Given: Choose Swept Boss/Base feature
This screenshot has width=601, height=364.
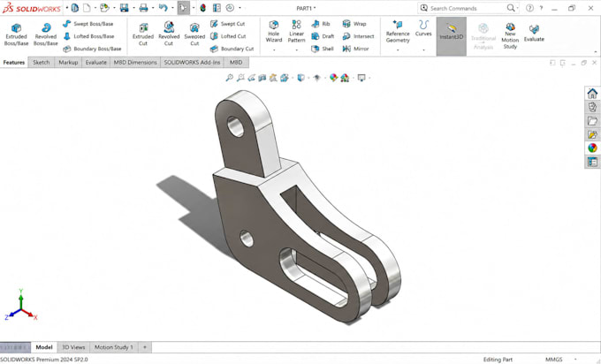Looking at the screenshot, I should point(88,24).
